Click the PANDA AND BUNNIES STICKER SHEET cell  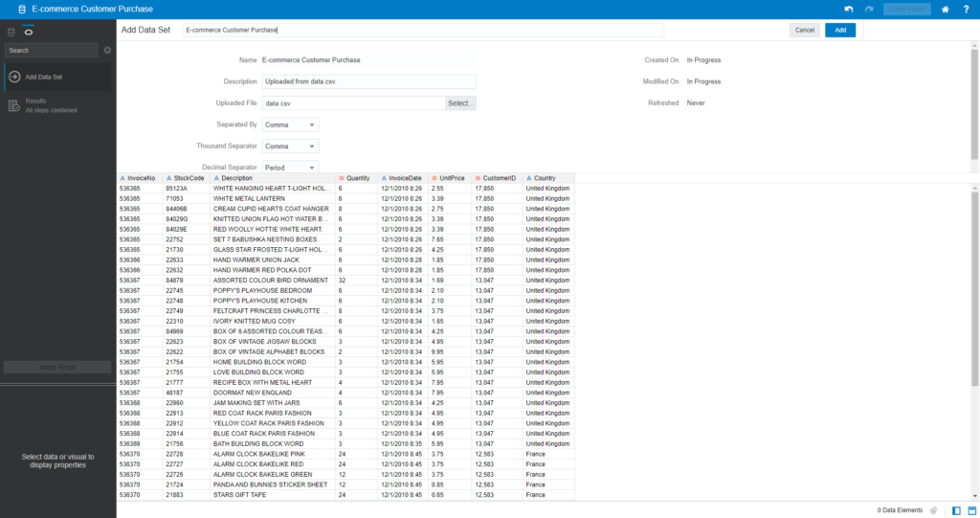coord(273,484)
